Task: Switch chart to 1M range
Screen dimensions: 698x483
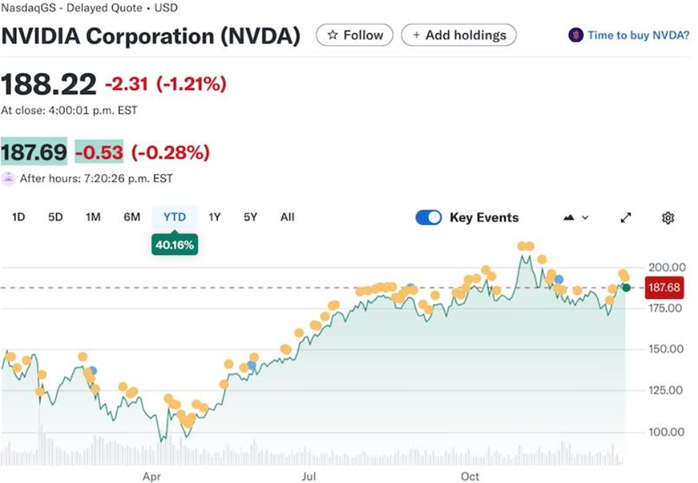Action: pyautogui.click(x=93, y=217)
